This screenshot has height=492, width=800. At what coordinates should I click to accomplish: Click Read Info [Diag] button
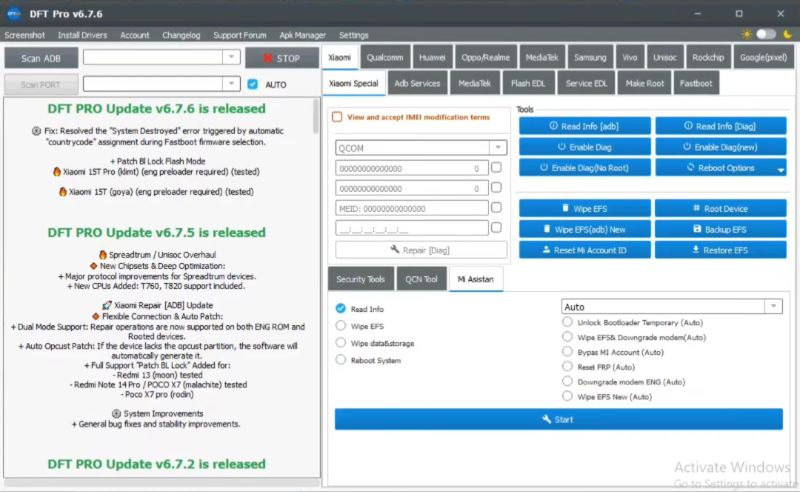(x=720, y=126)
